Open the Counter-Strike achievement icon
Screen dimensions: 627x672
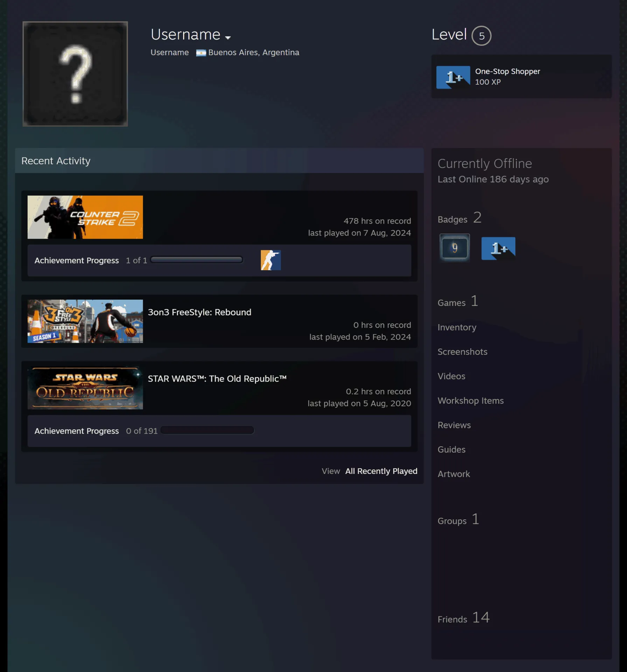point(271,260)
